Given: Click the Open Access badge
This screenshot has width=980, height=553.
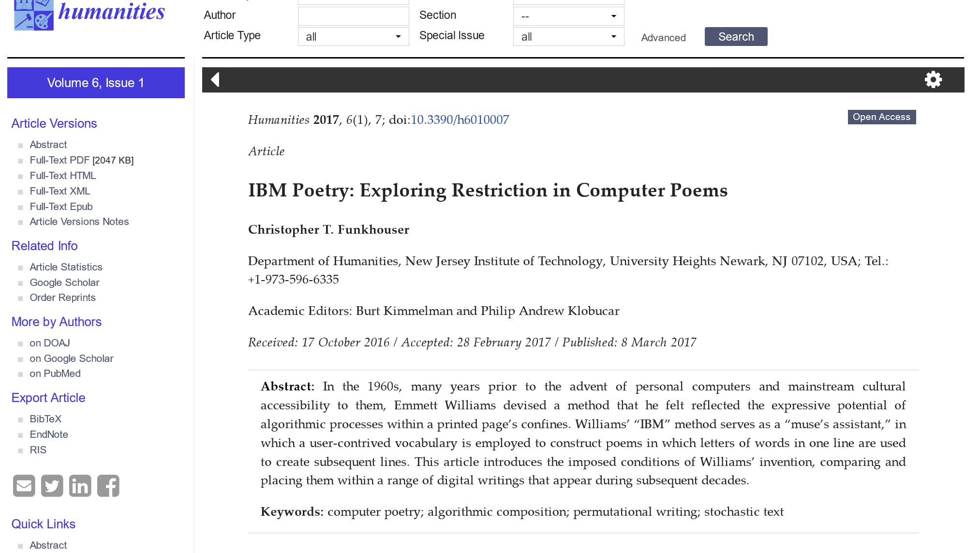Looking at the screenshot, I should coord(881,117).
